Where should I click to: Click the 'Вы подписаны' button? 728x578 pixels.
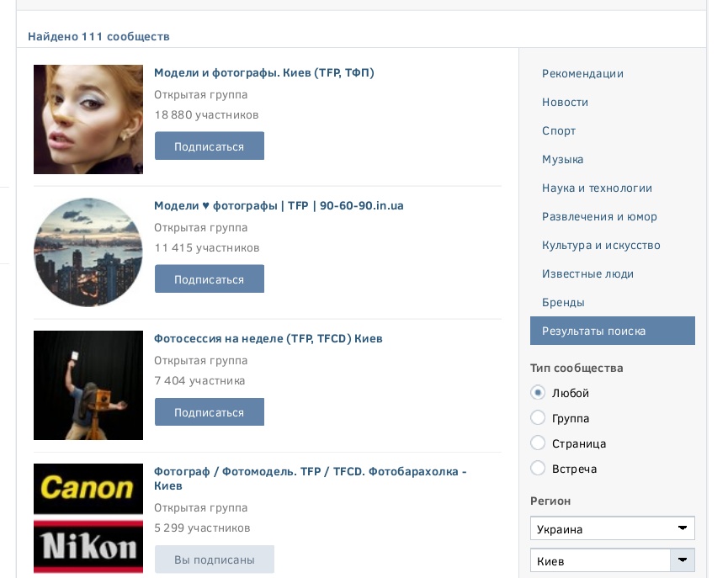[214, 559]
